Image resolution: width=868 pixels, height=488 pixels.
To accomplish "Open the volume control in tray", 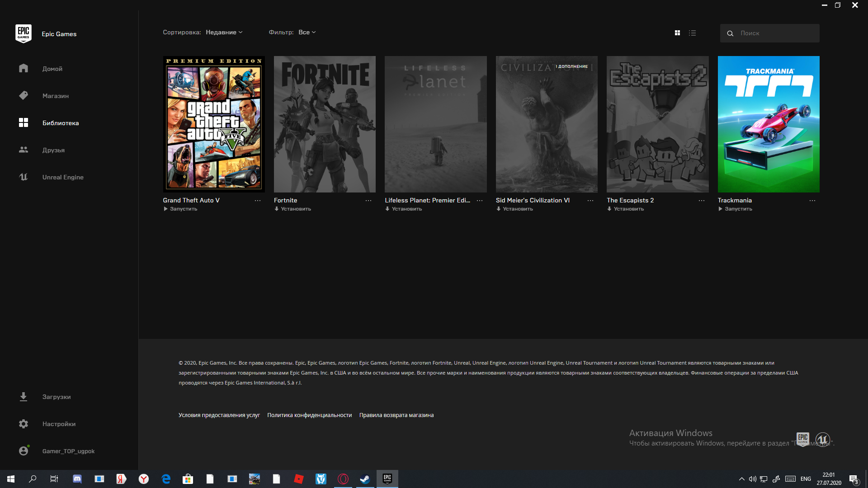I will pyautogui.click(x=752, y=479).
